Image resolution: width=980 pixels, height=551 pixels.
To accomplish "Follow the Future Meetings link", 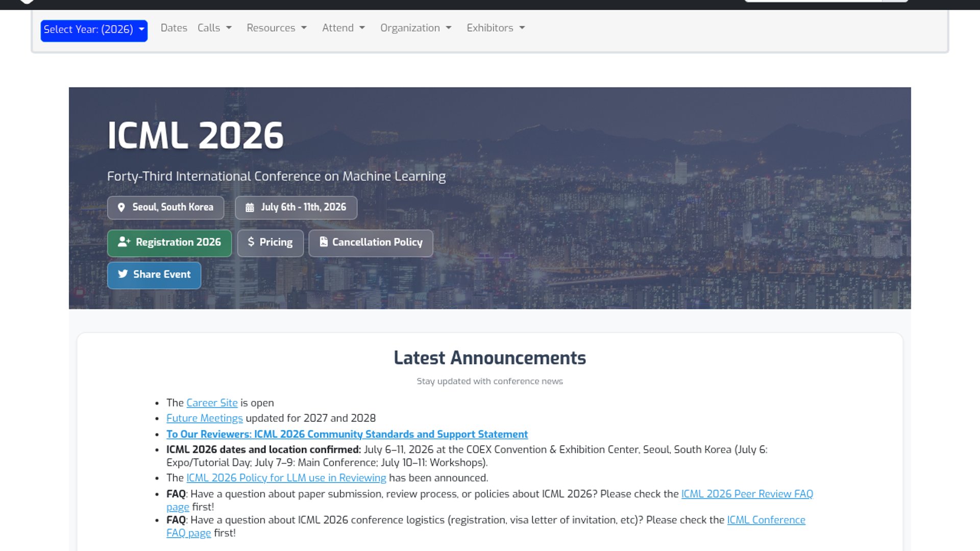I will point(204,418).
